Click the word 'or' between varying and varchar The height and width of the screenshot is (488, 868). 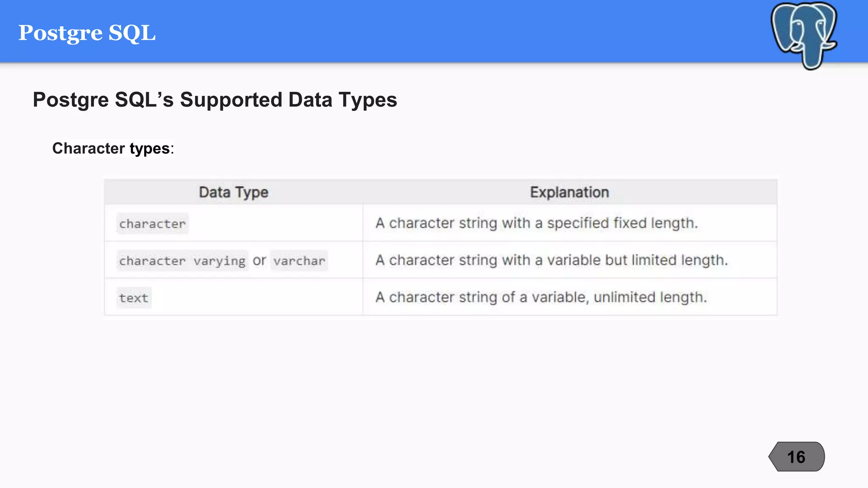[259, 261]
